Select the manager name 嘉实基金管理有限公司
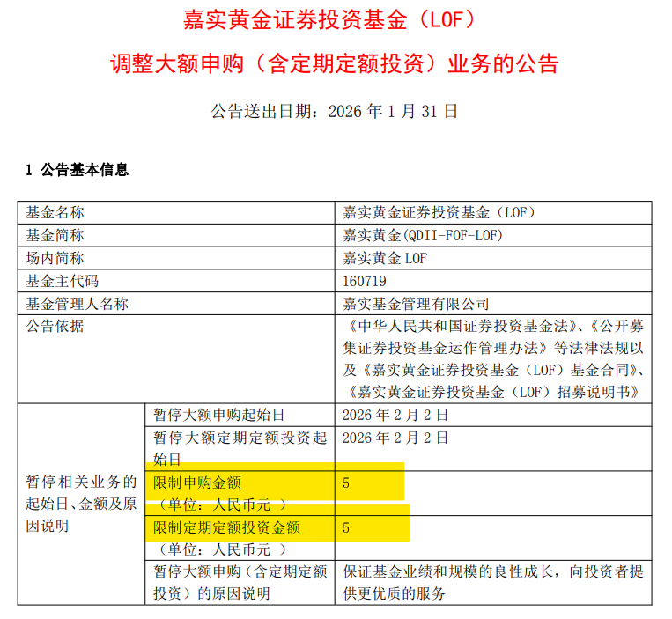 (x=416, y=304)
